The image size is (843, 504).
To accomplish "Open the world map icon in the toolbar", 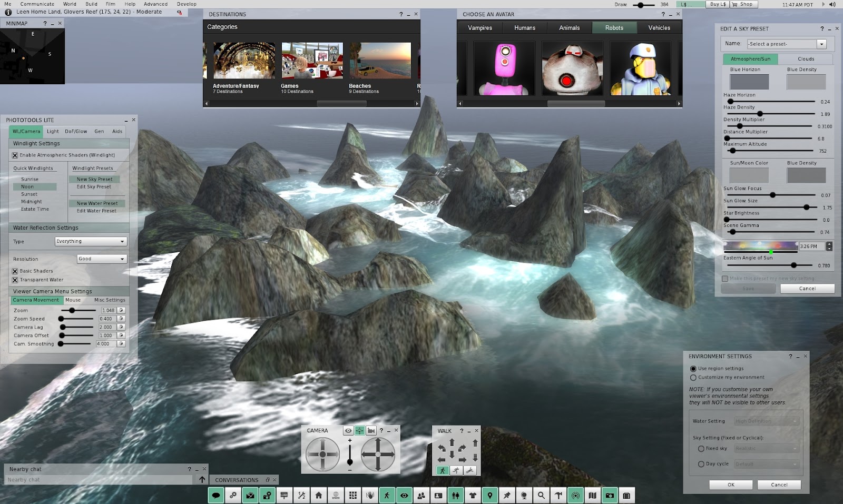I will click(x=592, y=495).
